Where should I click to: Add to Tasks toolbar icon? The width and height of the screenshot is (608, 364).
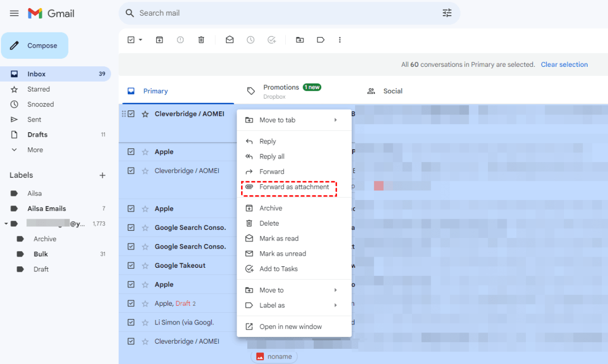point(272,39)
